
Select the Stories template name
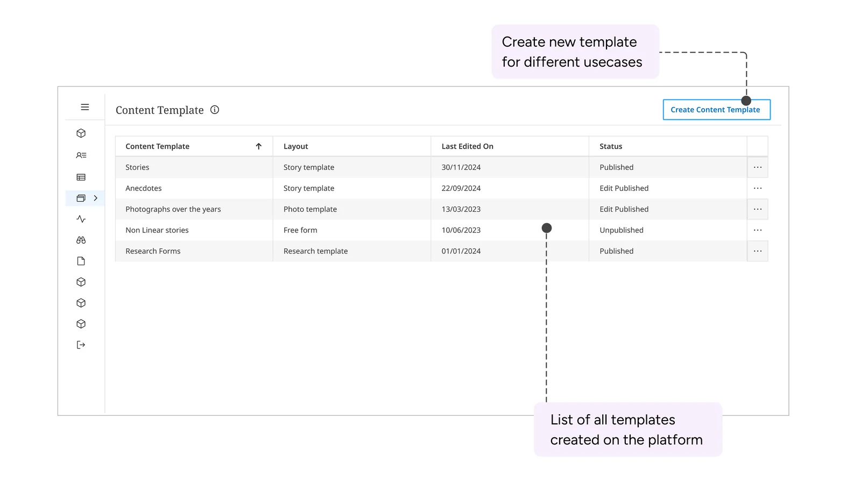[x=137, y=167]
